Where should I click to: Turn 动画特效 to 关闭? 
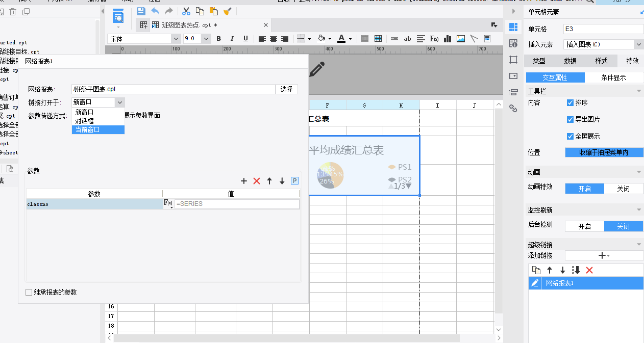(623, 189)
